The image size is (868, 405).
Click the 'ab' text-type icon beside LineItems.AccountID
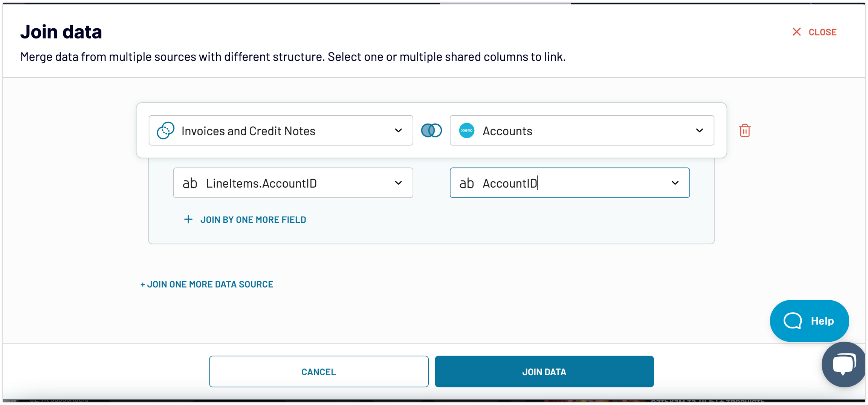tap(190, 183)
